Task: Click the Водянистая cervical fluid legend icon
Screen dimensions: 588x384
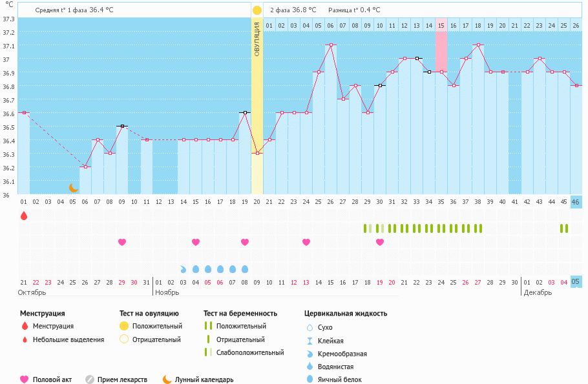Action: coord(310,367)
